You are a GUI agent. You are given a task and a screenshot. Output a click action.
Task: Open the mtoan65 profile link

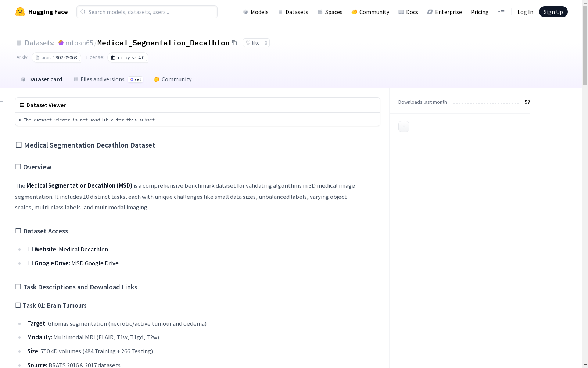79,43
